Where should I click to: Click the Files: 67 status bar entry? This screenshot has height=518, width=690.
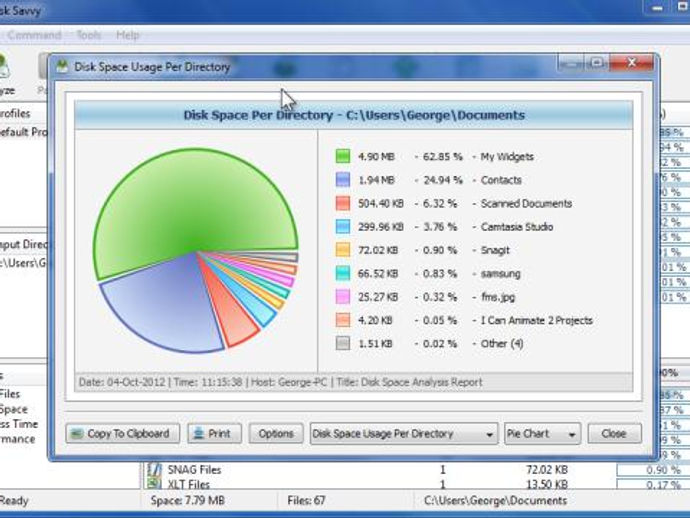tap(306, 500)
